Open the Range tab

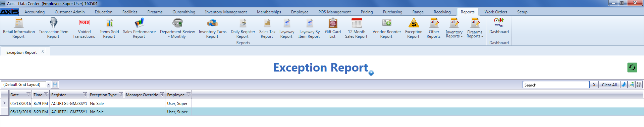[x=418, y=12]
